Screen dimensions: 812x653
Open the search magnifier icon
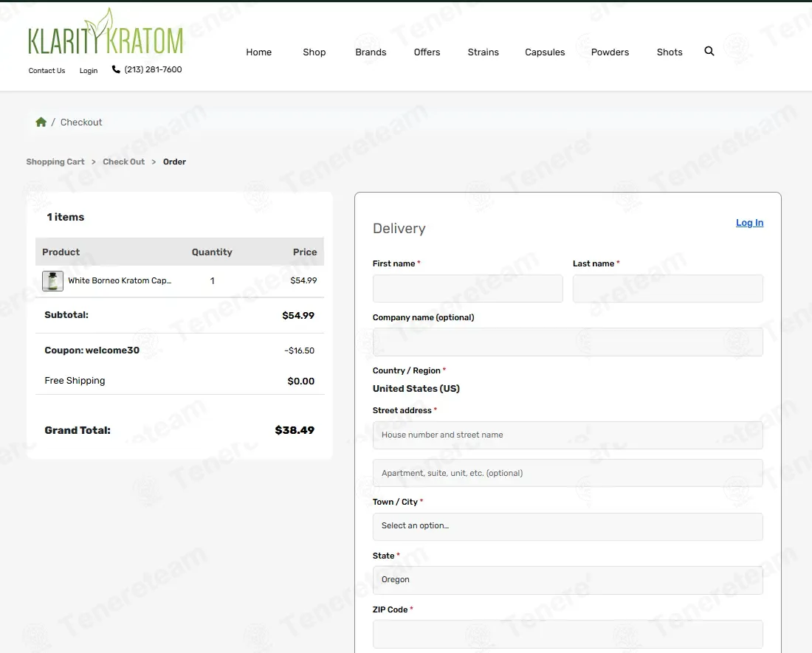709,51
